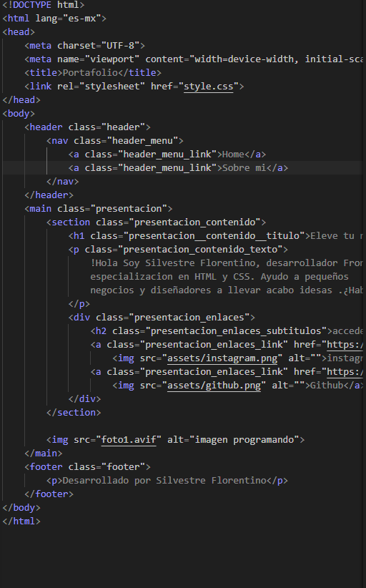Open the "assets/instagram.png" image path
Screen dimensions: 366x588
[222, 358]
